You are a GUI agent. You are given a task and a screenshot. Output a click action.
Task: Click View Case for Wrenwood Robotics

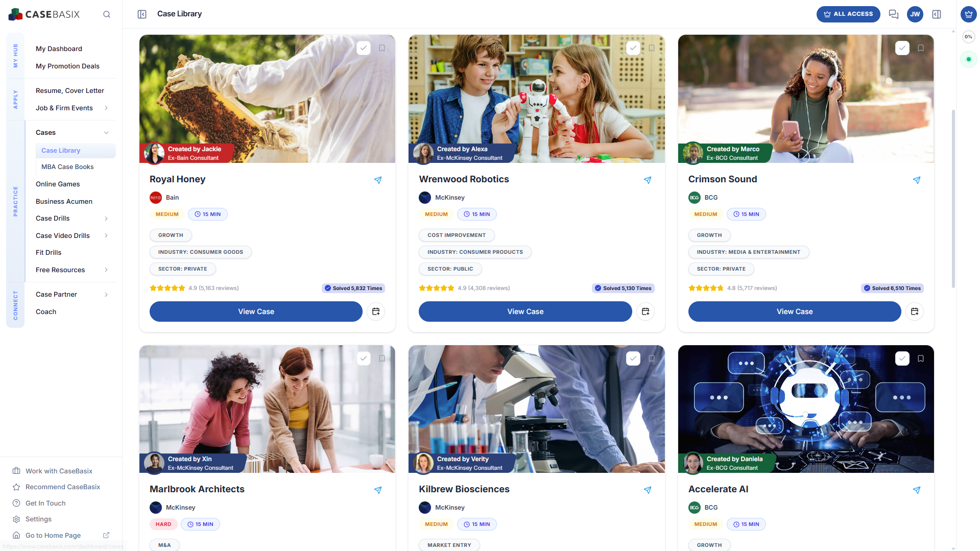tap(525, 312)
